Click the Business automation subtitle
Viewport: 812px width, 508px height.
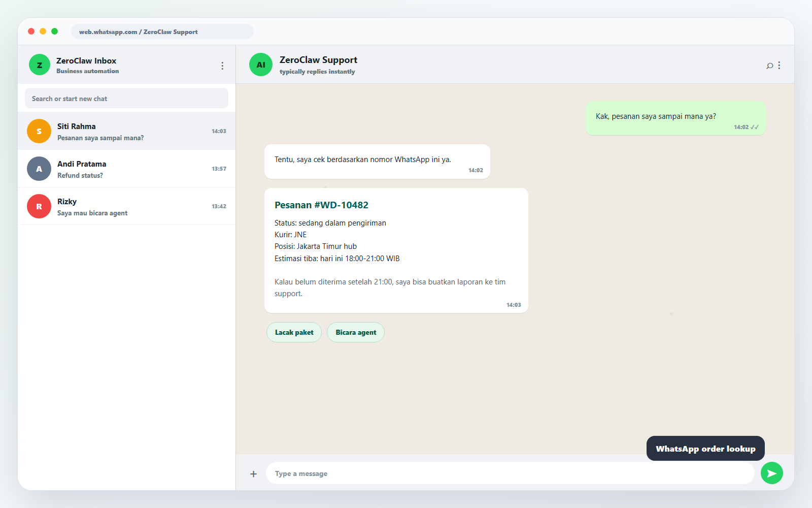[x=88, y=71]
